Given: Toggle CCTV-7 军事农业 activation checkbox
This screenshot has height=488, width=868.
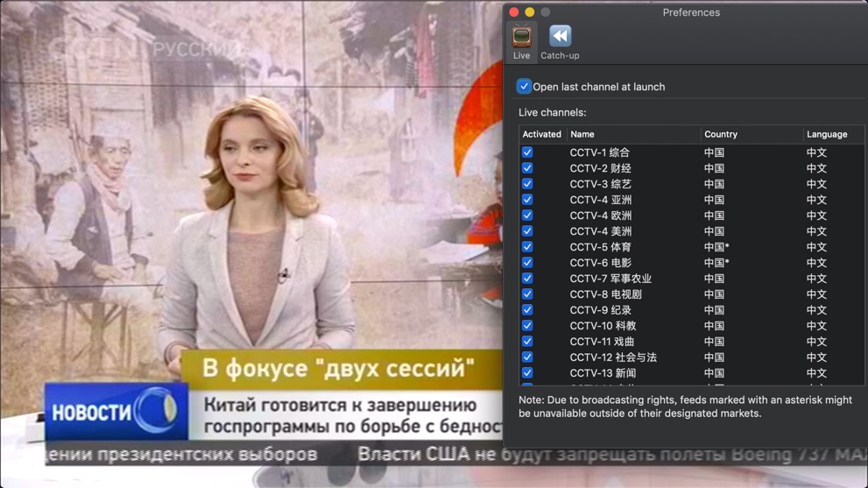Looking at the screenshot, I should pos(527,279).
